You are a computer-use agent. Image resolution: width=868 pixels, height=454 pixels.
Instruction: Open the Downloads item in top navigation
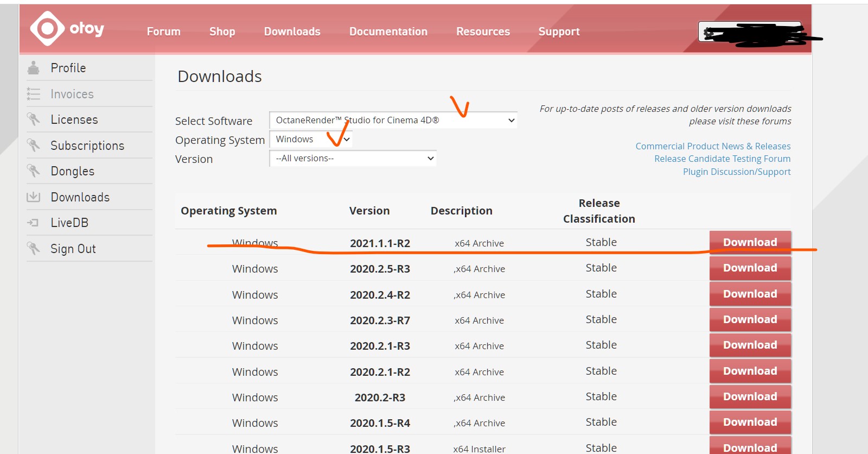[292, 31]
